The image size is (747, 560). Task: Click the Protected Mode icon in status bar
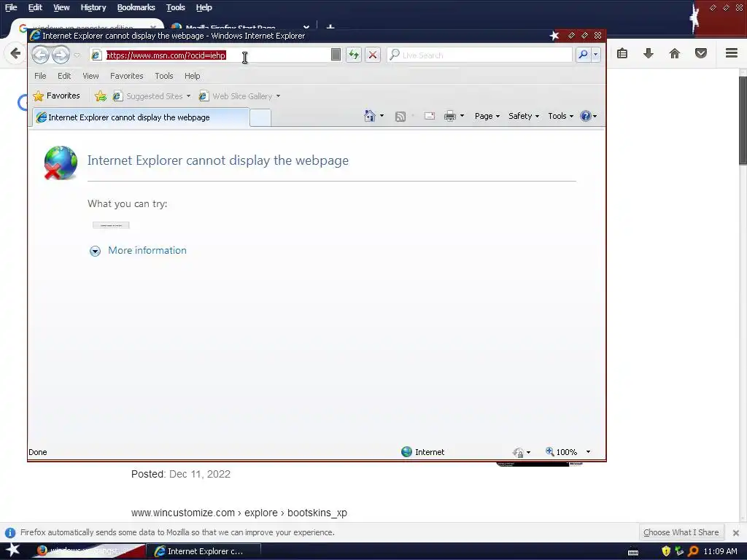(519, 452)
